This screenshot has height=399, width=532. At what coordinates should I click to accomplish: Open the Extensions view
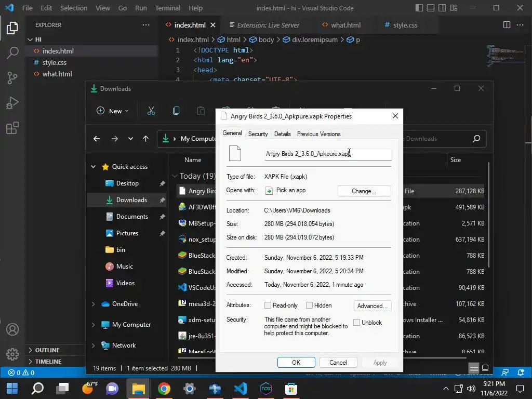(12, 128)
